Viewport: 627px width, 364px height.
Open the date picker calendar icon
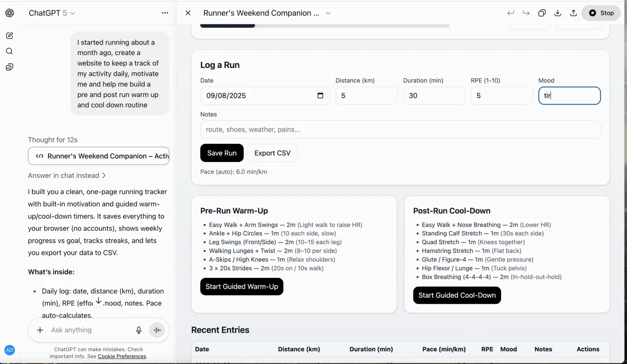[320, 96]
